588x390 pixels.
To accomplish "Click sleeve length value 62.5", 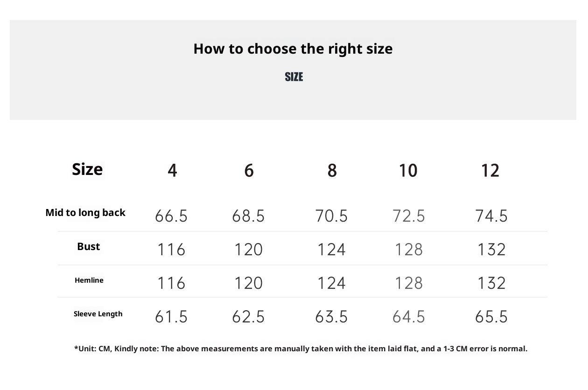I will coord(248,317).
